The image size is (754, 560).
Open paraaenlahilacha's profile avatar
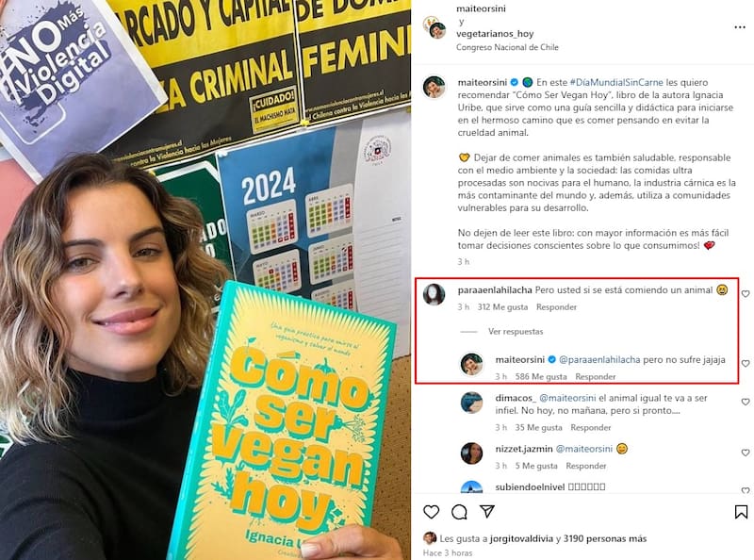click(x=434, y=294)
